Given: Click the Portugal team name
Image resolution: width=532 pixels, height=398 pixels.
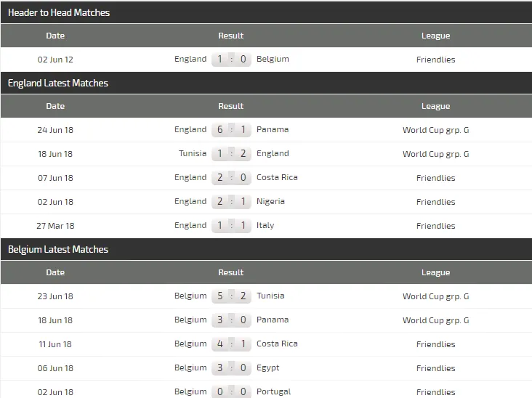Looking at the screenshot, I should (x=273, y=392).
